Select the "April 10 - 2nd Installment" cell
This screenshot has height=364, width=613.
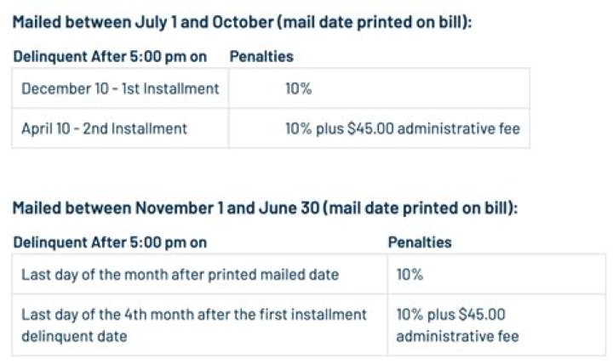(104, 128)
